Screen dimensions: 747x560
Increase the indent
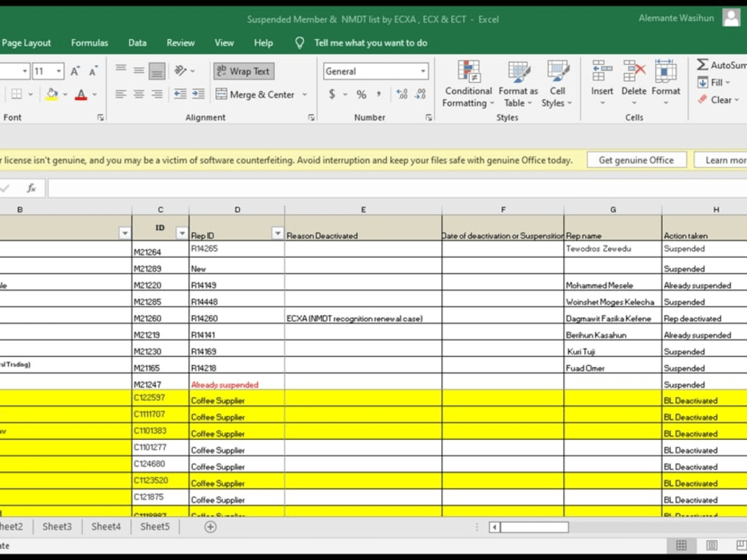click(x=198, y=94)
